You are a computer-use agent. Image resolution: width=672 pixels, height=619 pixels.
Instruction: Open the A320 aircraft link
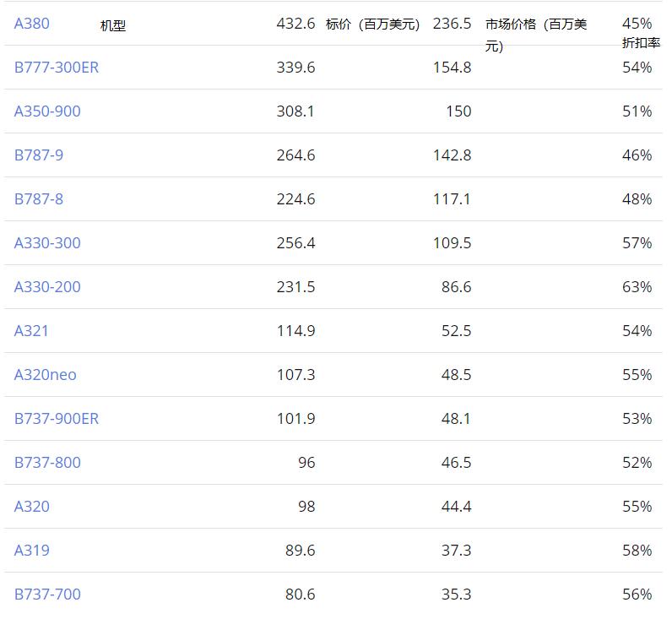[32, 506]
